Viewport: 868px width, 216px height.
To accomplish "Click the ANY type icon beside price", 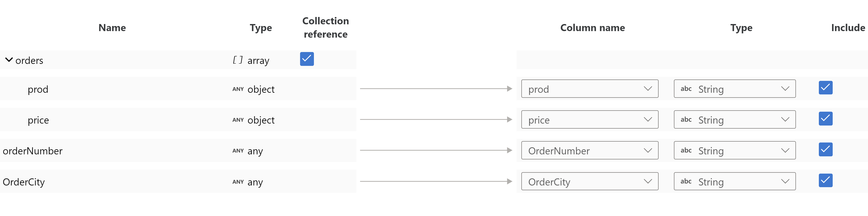I will [x=238, y=120].
